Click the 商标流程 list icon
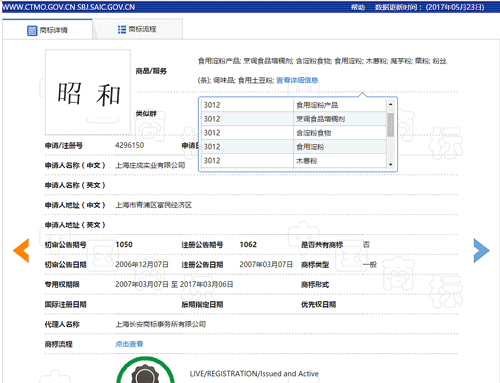Screen dimensions: 500x383 tap(122, 29)
